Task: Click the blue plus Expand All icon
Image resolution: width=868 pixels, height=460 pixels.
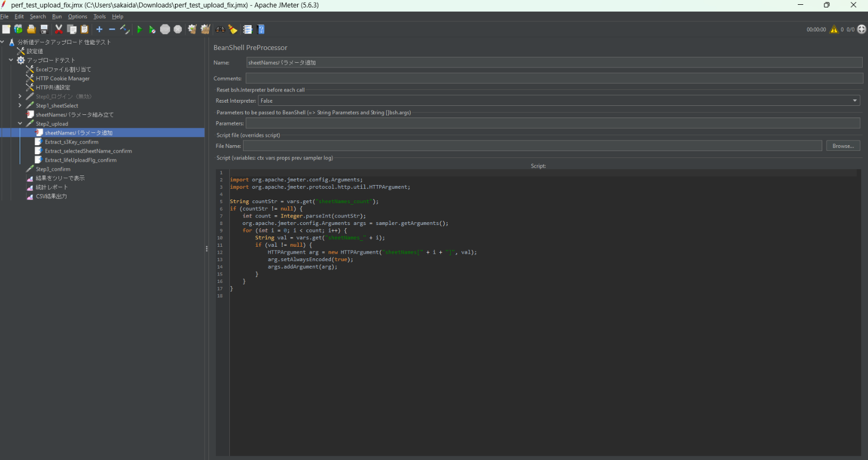Action: [99, 29]
